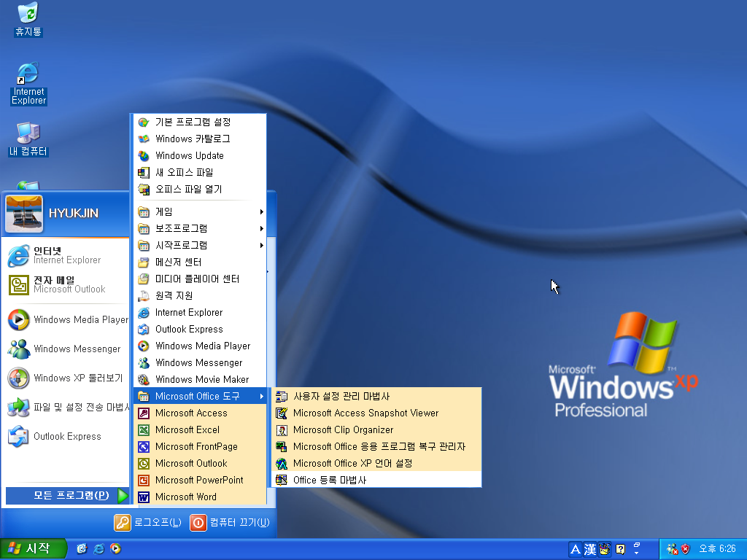The width and height of the screenshot is (747, 560).
Task: Expand Microsoft Office 도구 submenu
Action: (200, 396)
